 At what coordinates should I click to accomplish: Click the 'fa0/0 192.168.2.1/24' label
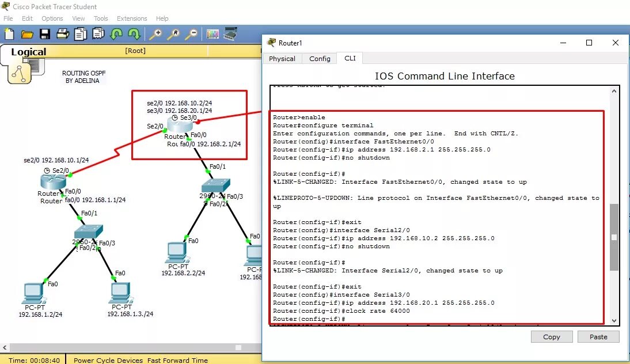point(210,144)
